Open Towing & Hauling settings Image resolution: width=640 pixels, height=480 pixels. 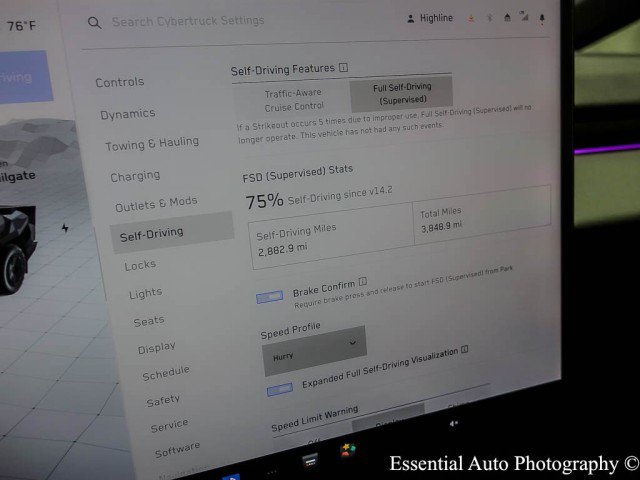pos(152,144)
